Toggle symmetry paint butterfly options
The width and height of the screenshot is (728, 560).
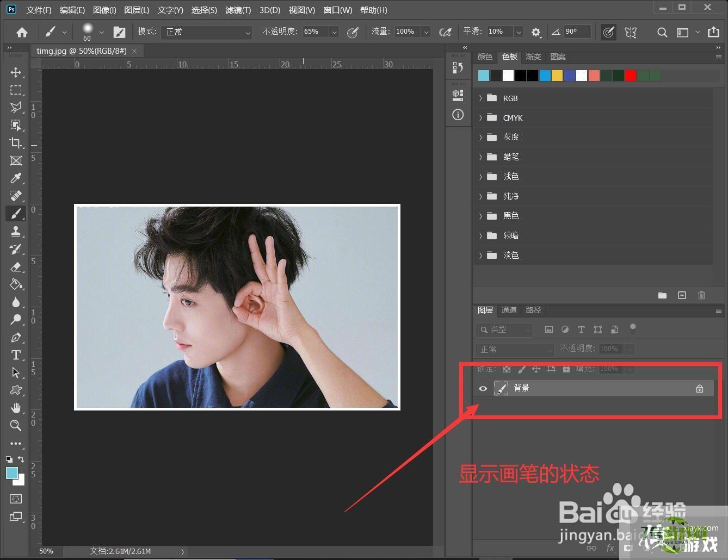pyautogui.click(x=631, y=32)
